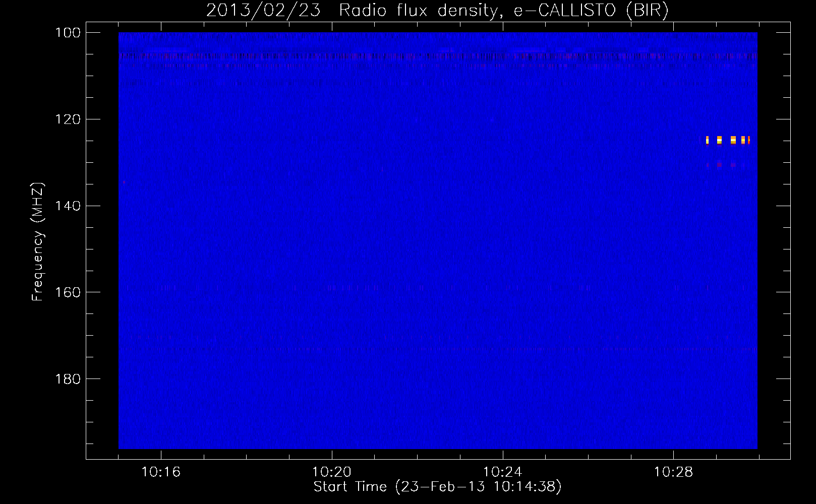Click the 10:28 time tick label
This screenshot has width=816, height=504.
click(673, 472)
